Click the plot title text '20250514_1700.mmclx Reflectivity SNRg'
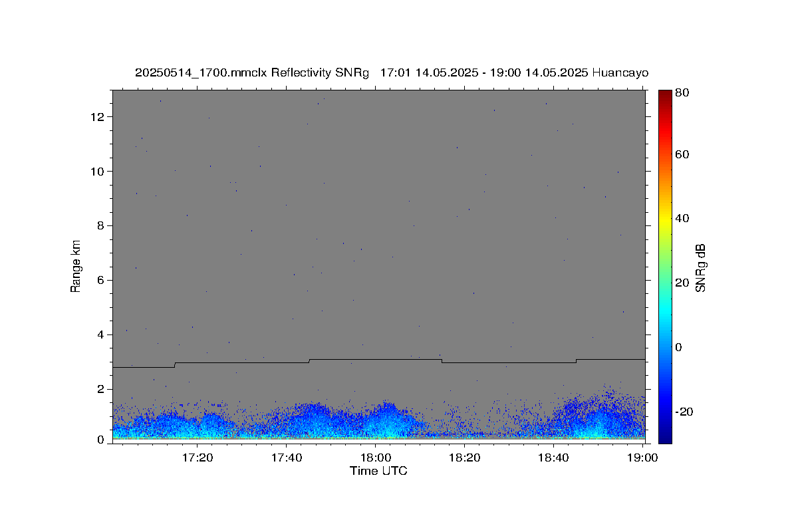This screenshot has height=532, width=798. click(252, 72)
